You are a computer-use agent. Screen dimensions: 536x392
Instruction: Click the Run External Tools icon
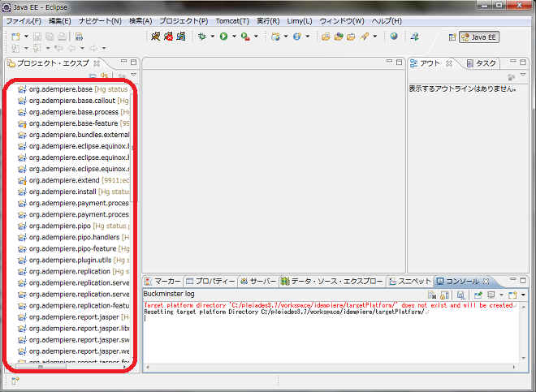tap(245, 37)
